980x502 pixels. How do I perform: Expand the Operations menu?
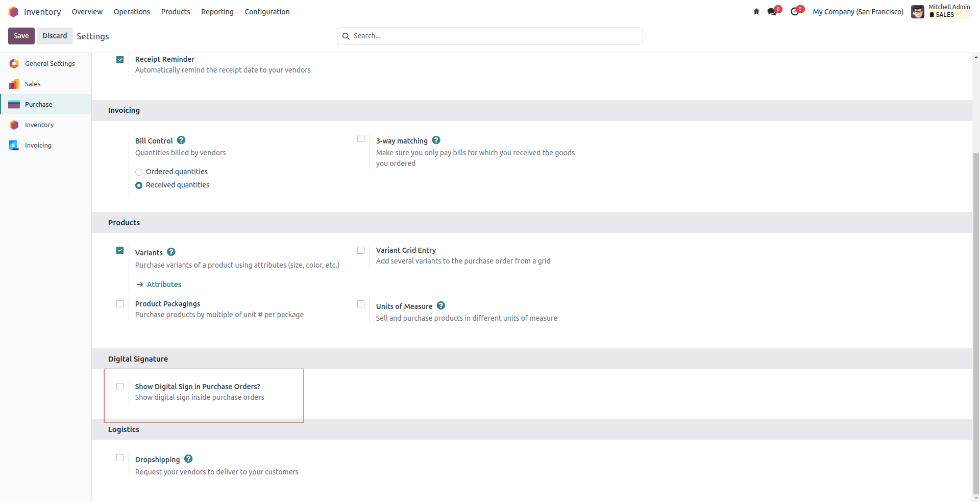tap(132, 12)
